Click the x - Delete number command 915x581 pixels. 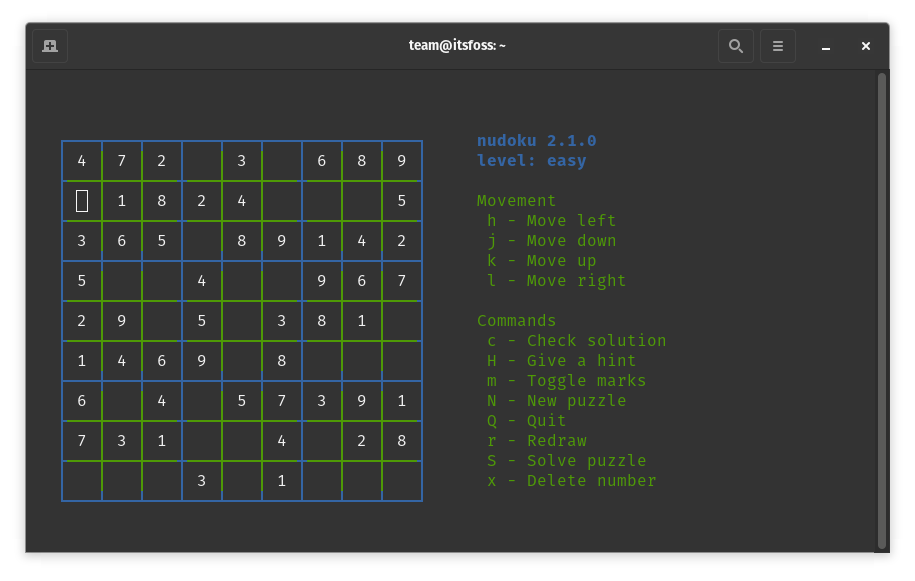tap(571, 480)
